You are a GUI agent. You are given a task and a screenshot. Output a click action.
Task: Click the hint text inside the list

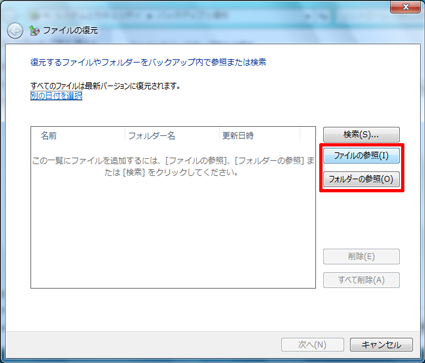173,167
